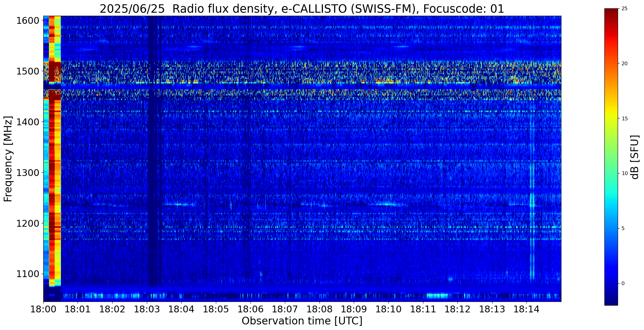Click the colorbar tick label 20
This screenshot has width=644, height=330.
tap(625, 64)
